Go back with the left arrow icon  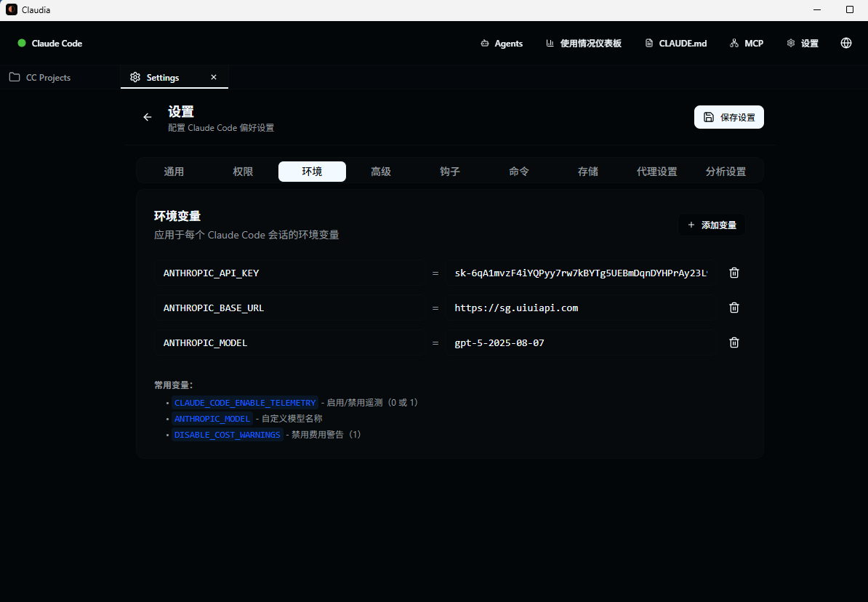148,117
